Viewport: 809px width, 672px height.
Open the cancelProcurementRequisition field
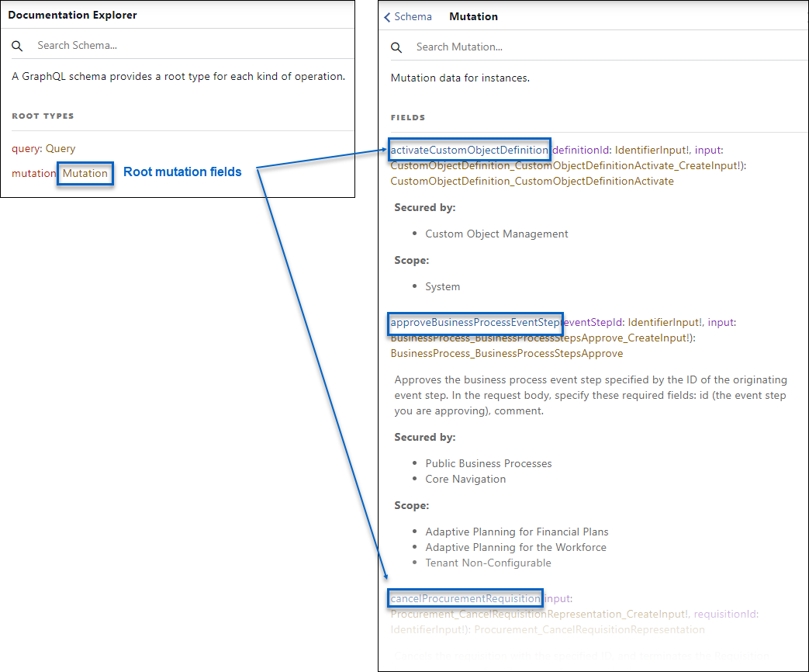click(465, 599)
